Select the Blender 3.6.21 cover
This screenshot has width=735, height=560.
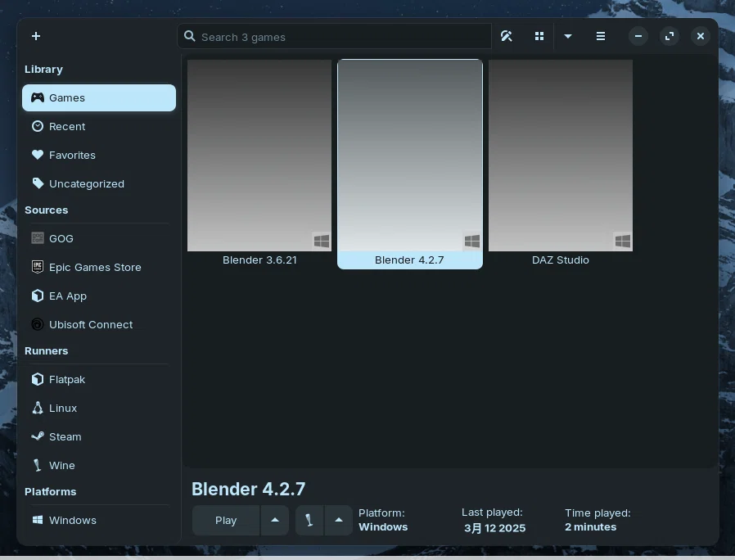[x=259, y=156]
